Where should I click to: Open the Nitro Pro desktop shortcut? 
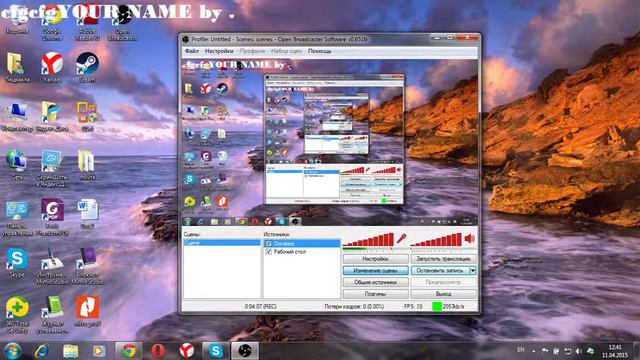(87, 311)
